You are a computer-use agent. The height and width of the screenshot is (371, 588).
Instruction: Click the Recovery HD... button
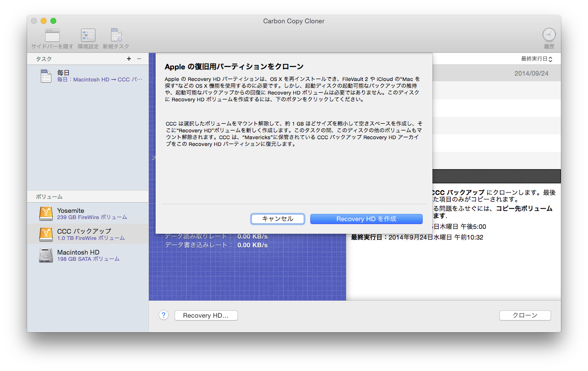(206, 315)
